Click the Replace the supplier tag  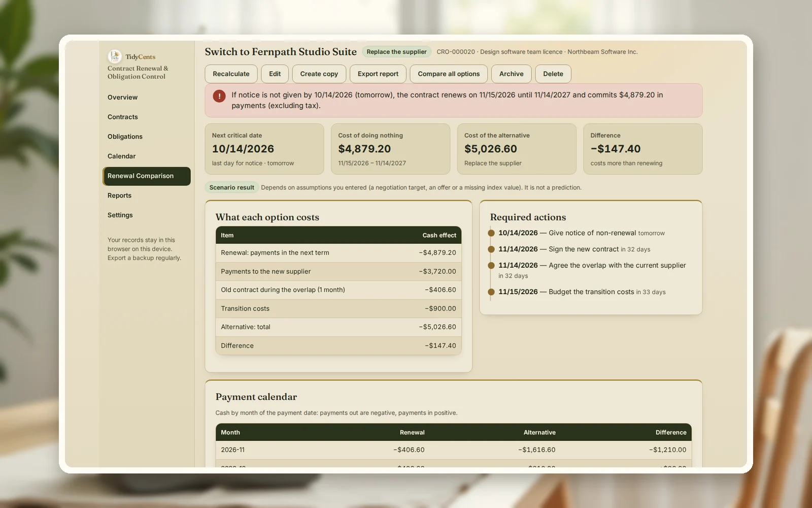[396, 52]
